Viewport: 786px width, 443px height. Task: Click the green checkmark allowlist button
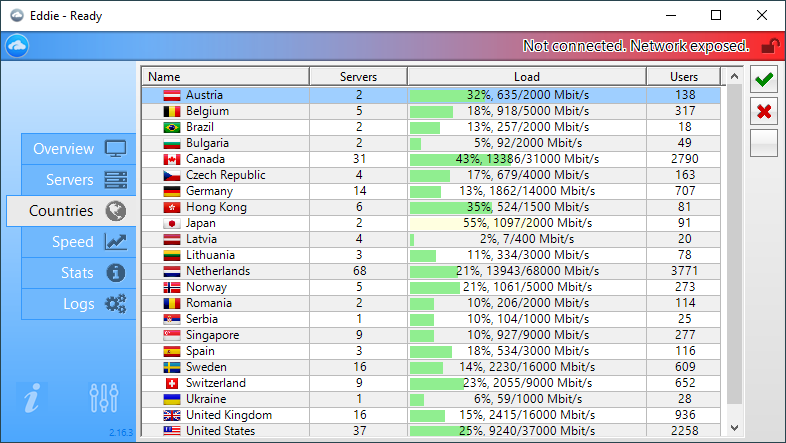(x=764, y=79)
